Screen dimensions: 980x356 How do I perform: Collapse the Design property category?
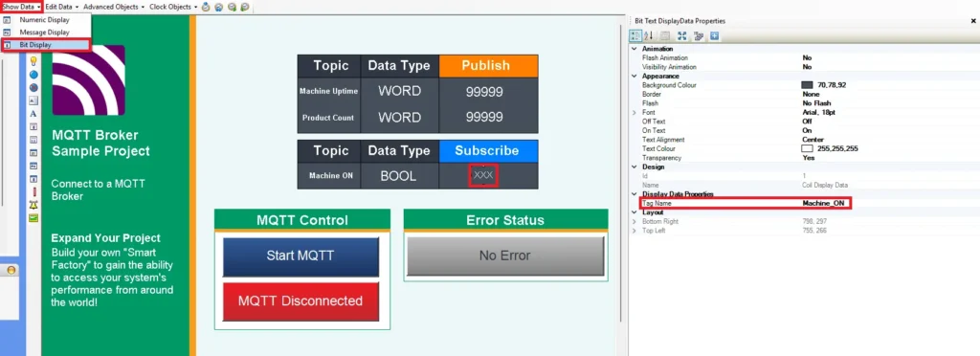[x=635, y=167]
